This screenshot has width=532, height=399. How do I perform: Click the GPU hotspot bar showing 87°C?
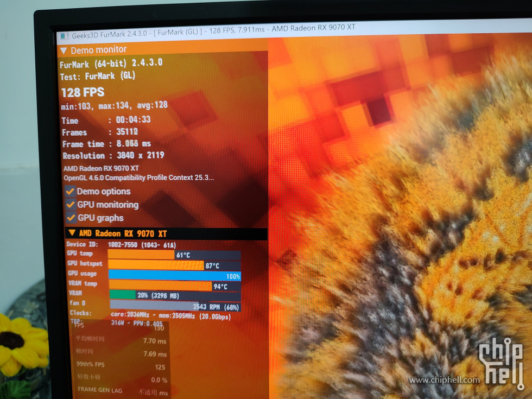point(175,265)
